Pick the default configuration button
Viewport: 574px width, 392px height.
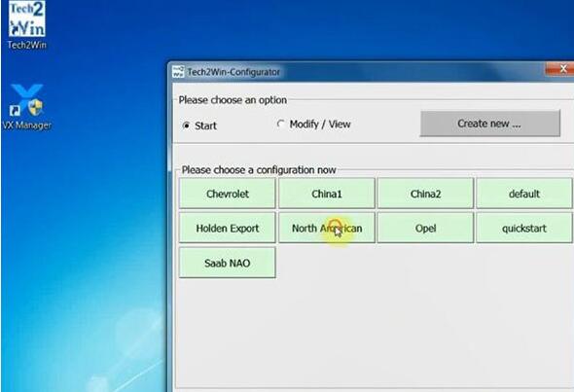coord(524,194)
